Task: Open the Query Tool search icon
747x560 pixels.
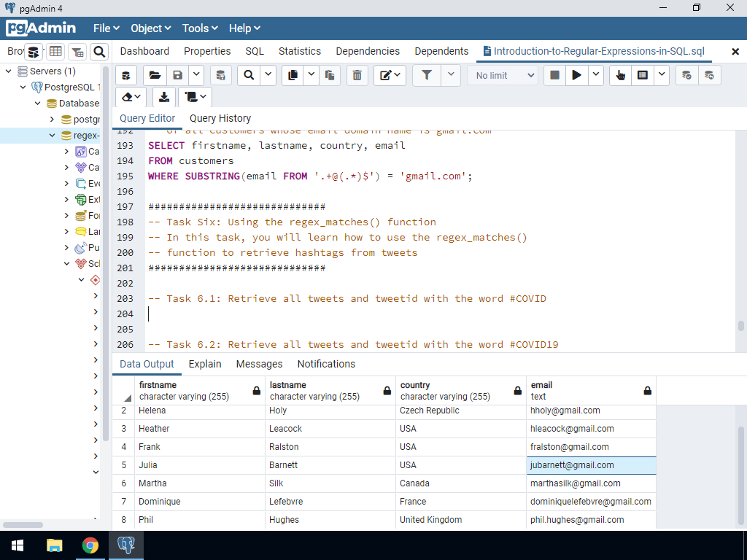Action: (x=248, y=74)
